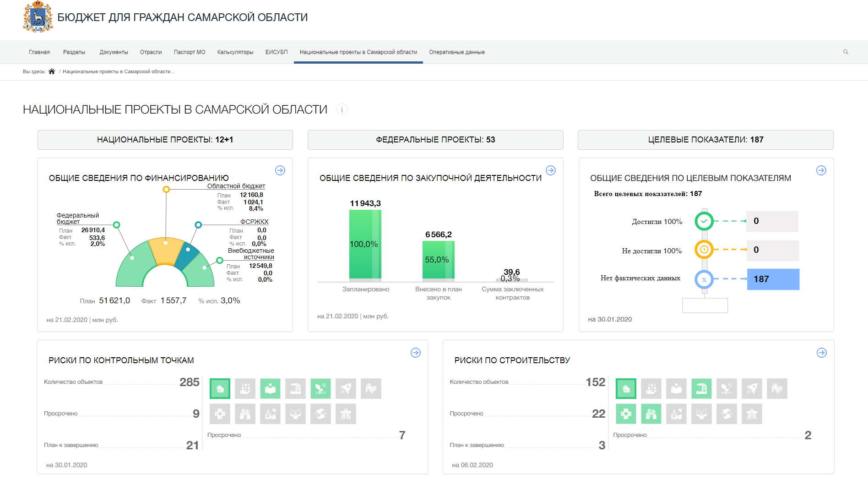
Task: Click the Samara region coat of arms logo
Action: pos(38,17)
